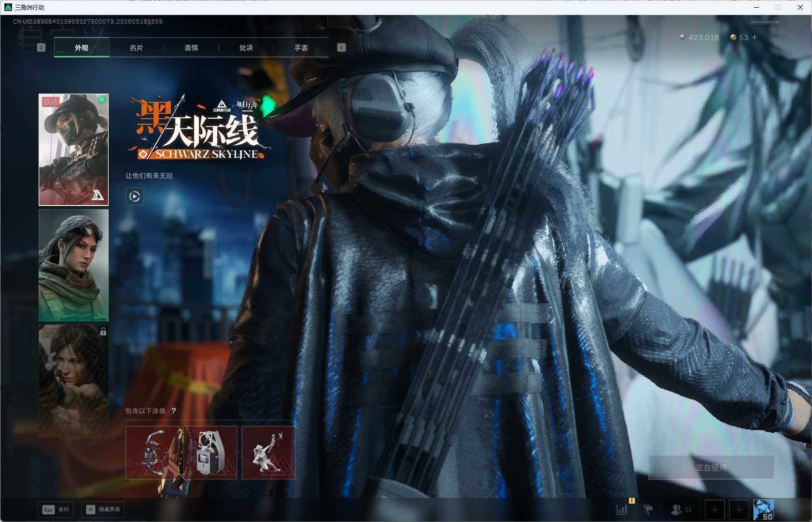Select the 表情 tab

point(191,48)
